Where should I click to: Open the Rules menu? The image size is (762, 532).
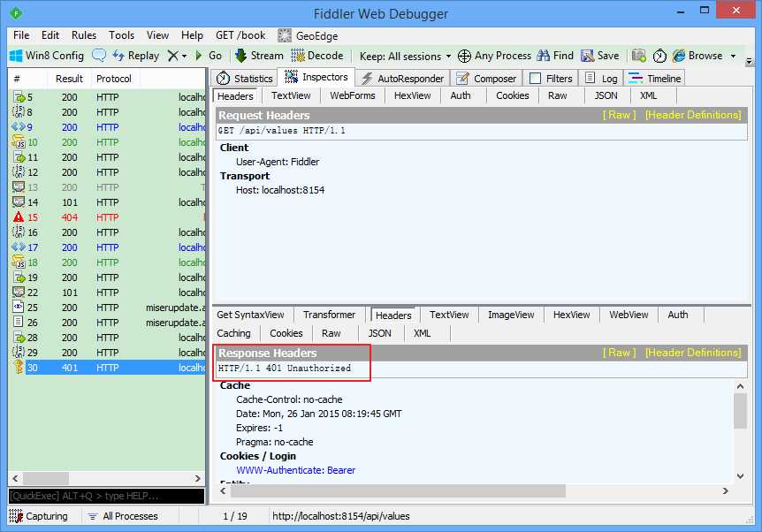tap(84, 35)
